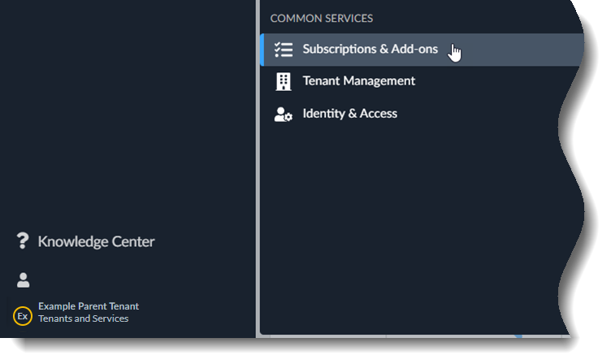The width and height of the screenshot is (611, 364).
Task: Click the yellow-ringed Ex tenant badge
Action: (23, 315)
